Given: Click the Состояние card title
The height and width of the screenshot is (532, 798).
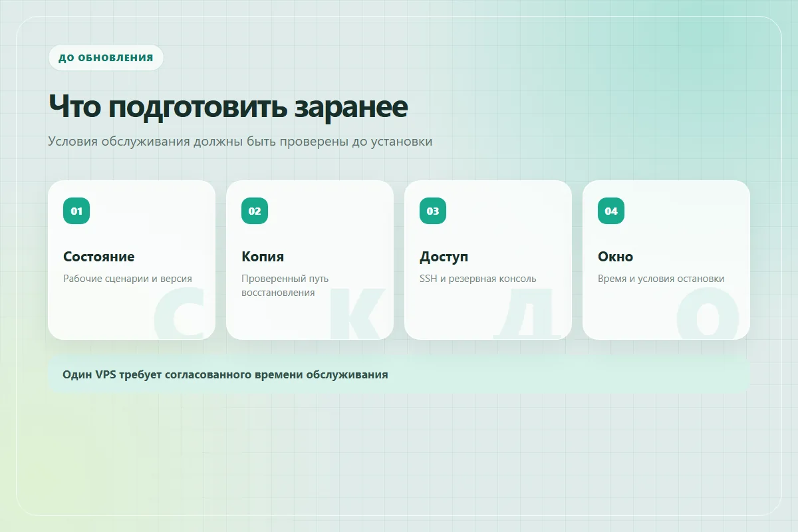Looking at the screenshot, I should tap(99, 257).
